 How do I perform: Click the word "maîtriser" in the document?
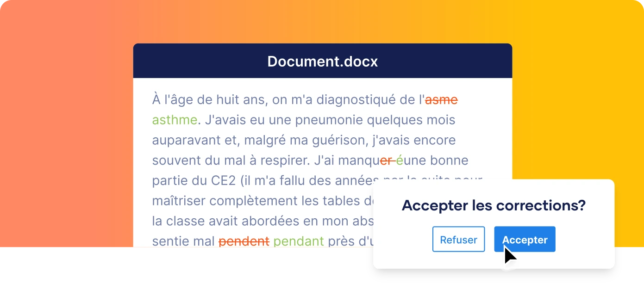coord(179,201)
